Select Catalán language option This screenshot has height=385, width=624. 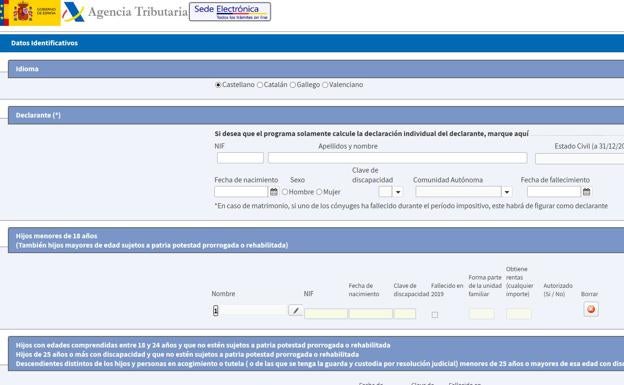(260, 85)
